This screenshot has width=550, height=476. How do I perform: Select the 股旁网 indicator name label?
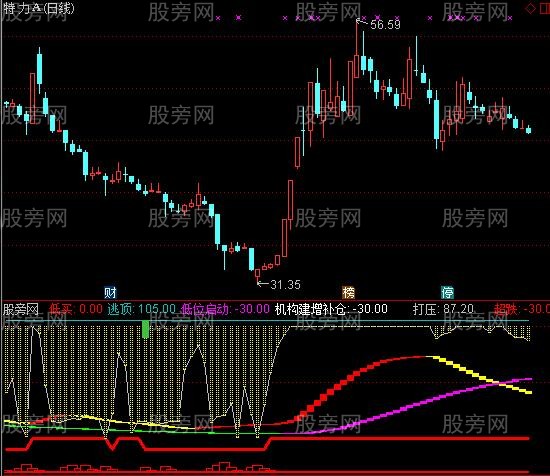tap(21, 309)
